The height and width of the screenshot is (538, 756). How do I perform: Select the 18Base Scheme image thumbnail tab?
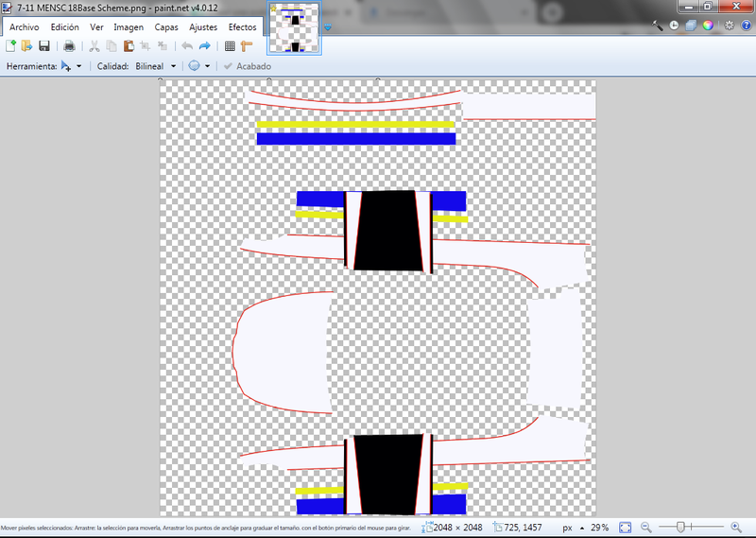[x=294, y=28]
